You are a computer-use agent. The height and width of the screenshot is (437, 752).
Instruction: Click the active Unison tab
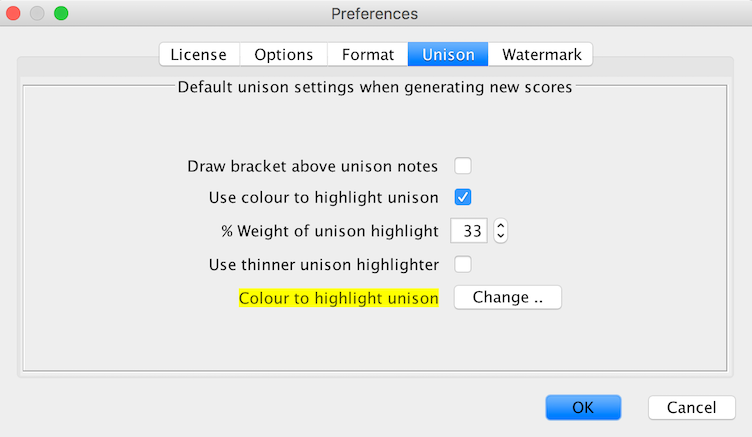click(448, 54)
